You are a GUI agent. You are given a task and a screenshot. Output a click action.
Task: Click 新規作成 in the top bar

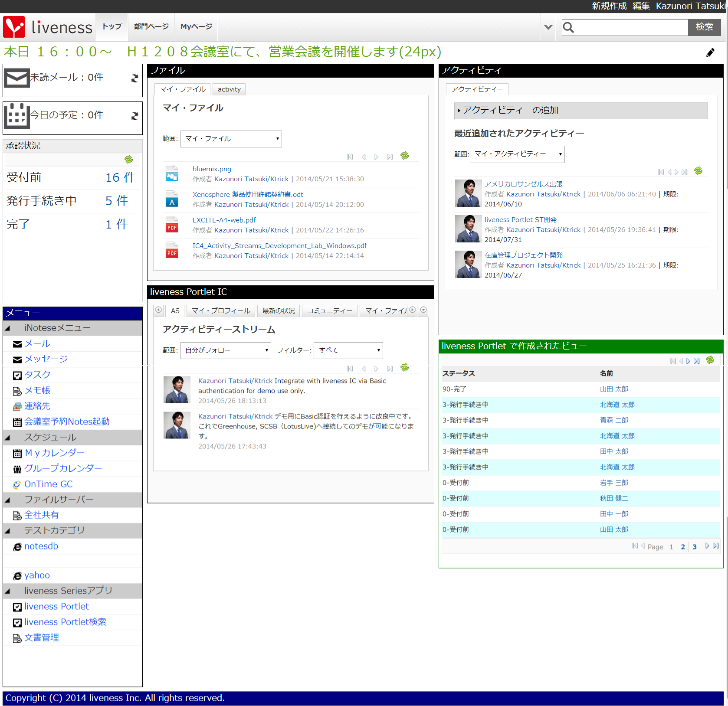click(x=609, y=6)
